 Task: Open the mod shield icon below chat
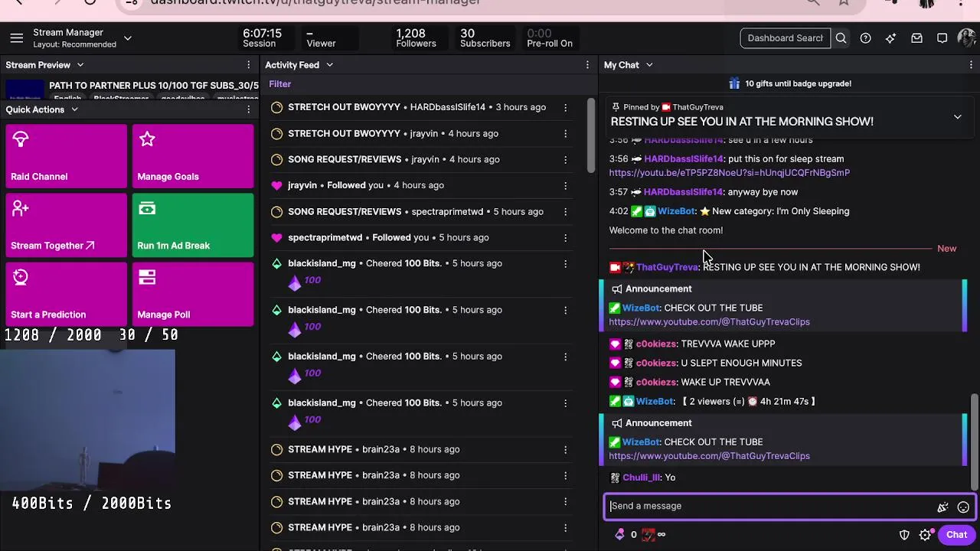(x=904, y=535)
